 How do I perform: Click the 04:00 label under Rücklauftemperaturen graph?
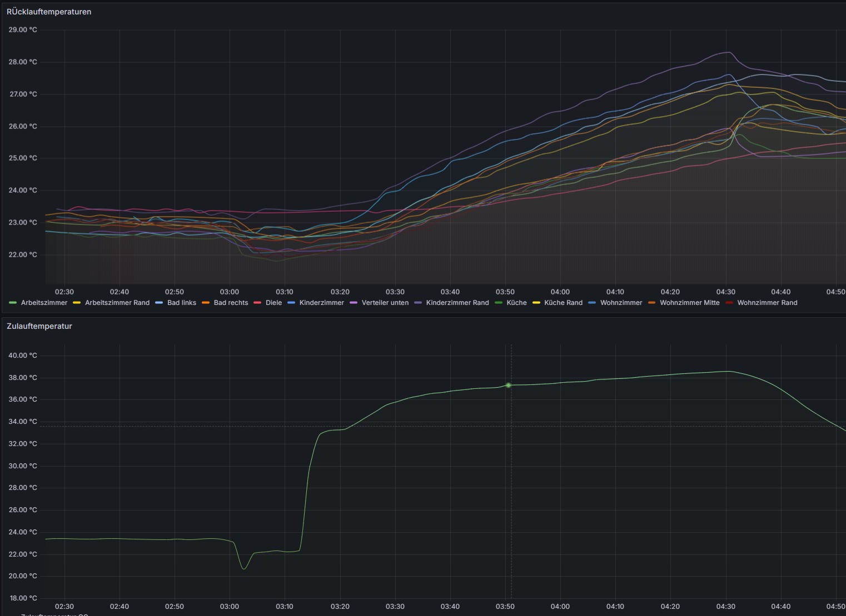[x=560, y=292]
